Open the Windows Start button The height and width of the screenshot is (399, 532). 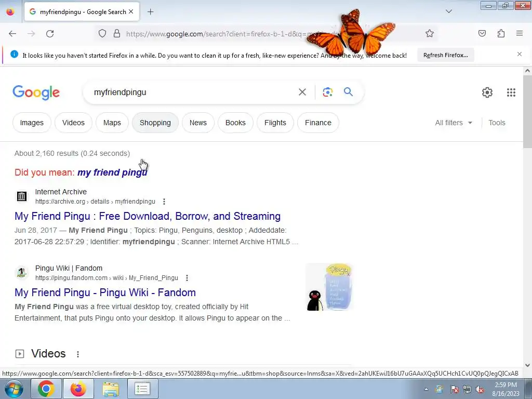pos(14,389)
